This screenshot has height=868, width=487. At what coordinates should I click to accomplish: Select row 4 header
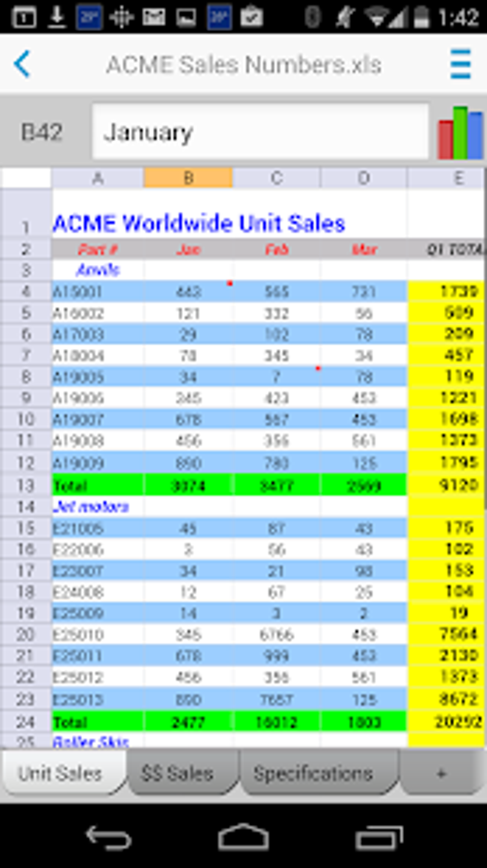tap(26, 291)
